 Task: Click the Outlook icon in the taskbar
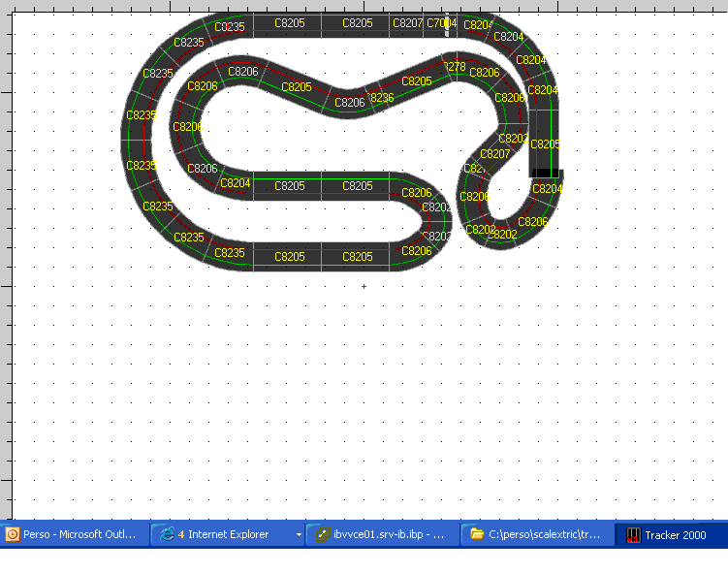(13, 534)
